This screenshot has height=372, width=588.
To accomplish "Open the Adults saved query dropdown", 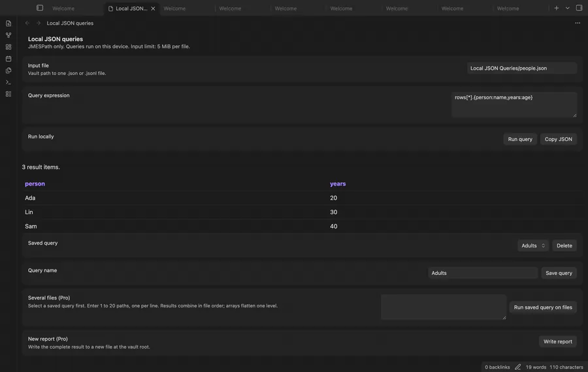I will point(533,246).
